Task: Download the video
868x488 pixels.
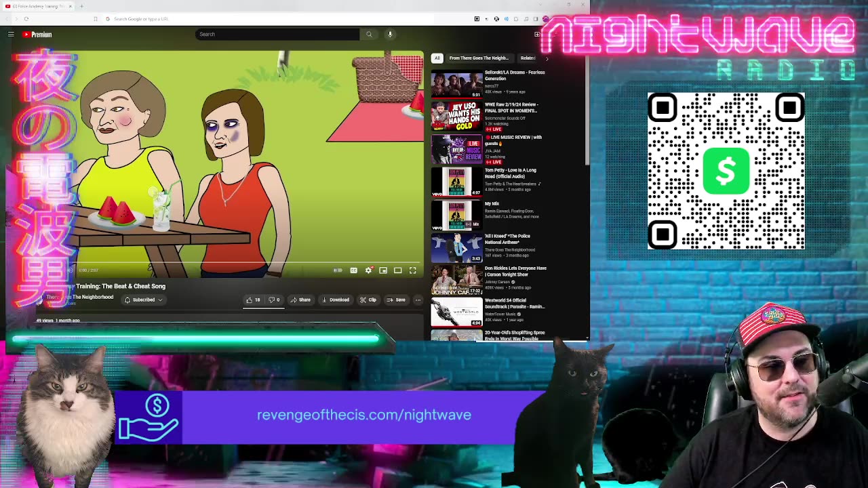Action: tap(336, 300)
